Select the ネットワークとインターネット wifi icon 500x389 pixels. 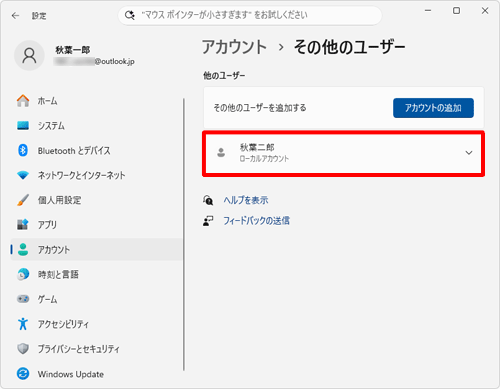click(x=23, y=175)
